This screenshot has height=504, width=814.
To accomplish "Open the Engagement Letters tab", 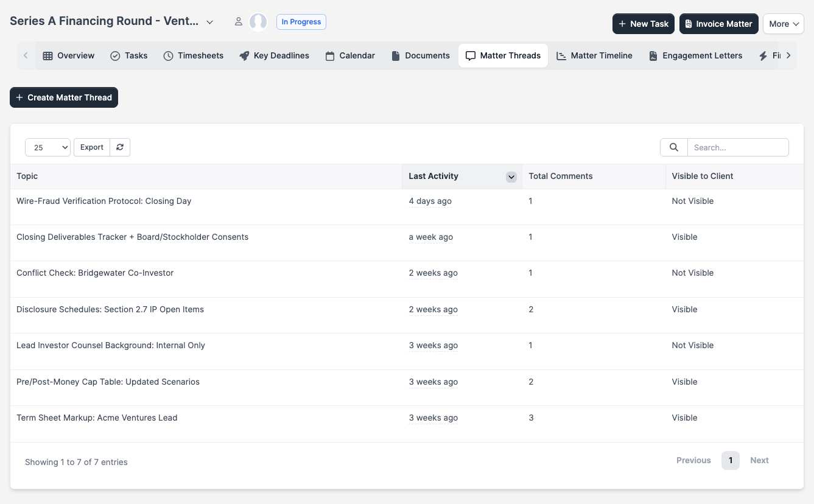I will (x=695, y=55).
